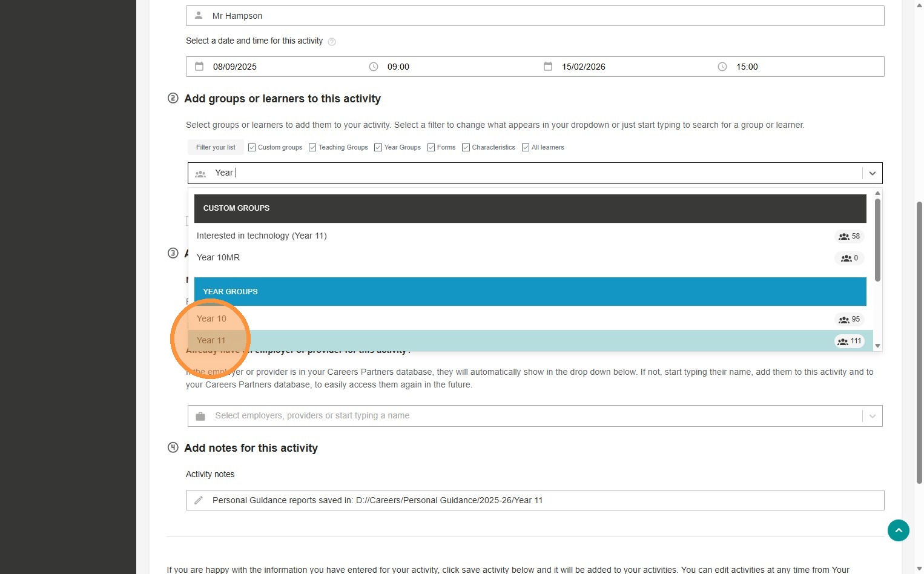This screenshot has height=574, width=924.
Task: Click the dropdown list scrollbar thumb
Action: (877, 240)
